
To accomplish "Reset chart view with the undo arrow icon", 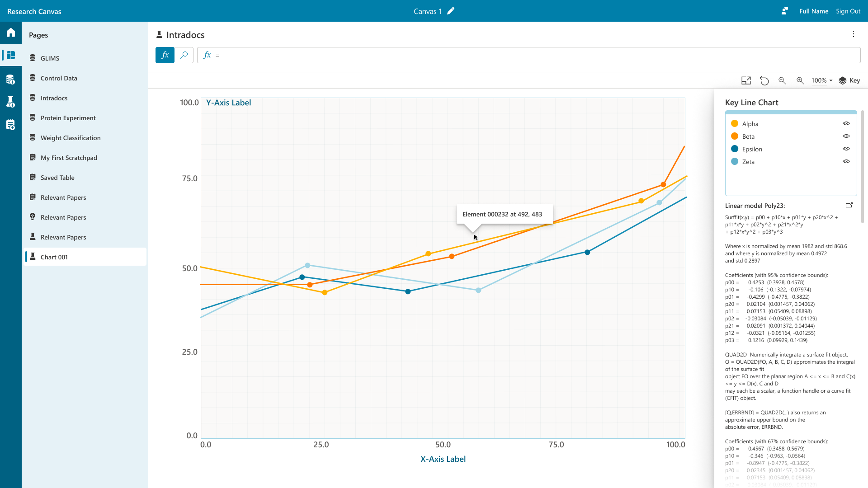I will pos(764,80).
